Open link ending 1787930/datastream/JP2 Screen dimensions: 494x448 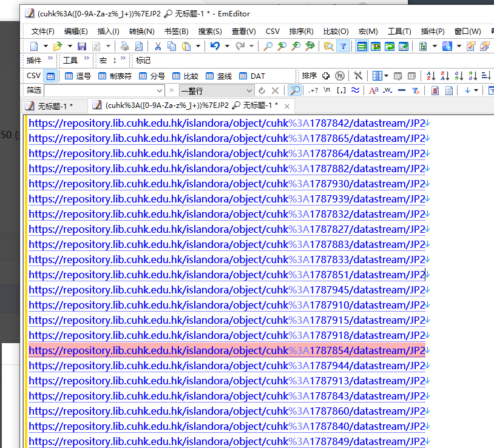227,184
